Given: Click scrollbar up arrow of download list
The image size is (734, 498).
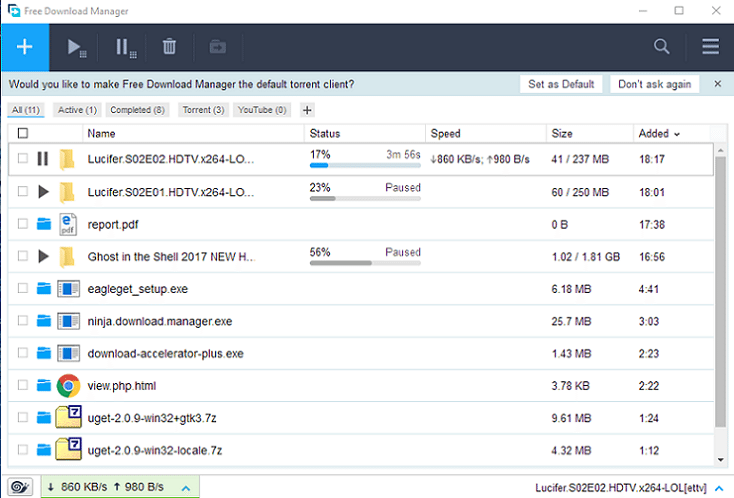Looking at the screenshot, I should coord(720,151).
